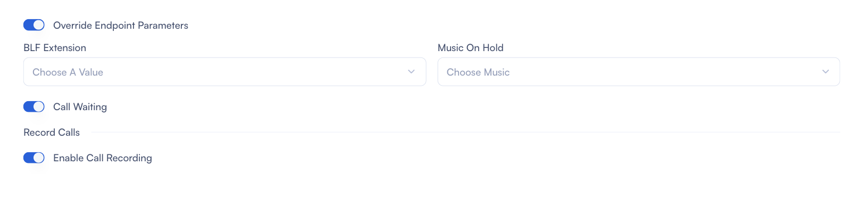Toggle off Enable Call Recording
Viewport: 868px width, 214px height.
pyautogui.click(x=34, y=158)
